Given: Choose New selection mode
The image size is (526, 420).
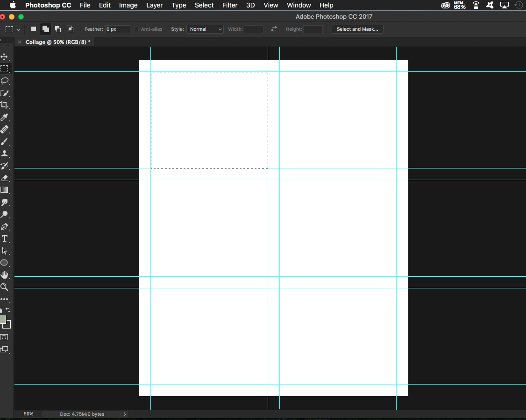Looking at the screenshot, I should (x=34, y=29).
